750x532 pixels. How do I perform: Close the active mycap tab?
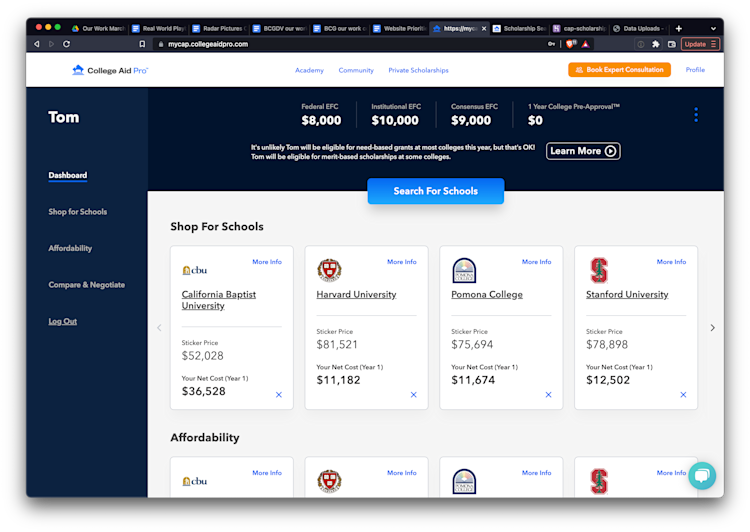[484, 29]
